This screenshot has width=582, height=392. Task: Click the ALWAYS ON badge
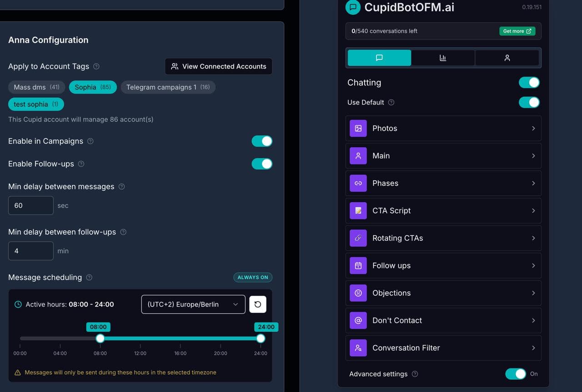pyautogui.click(x=253, y=277)
